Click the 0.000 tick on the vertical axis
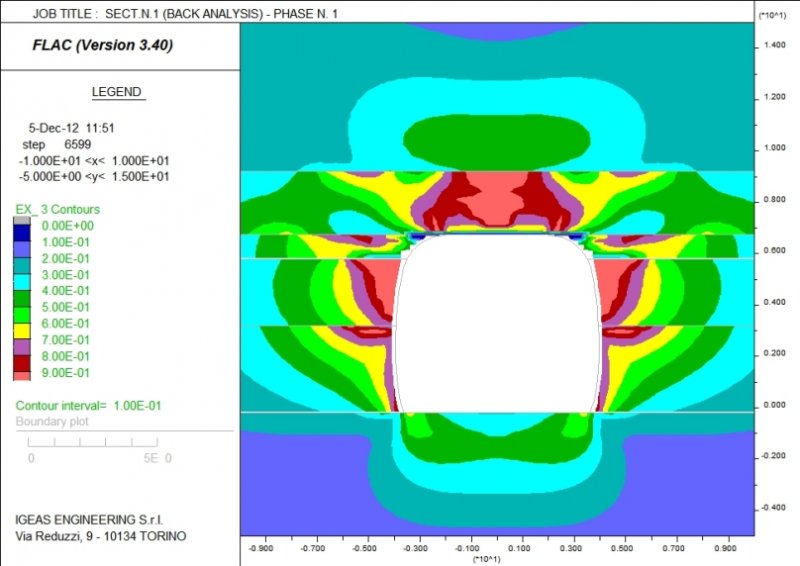 [x=774, y=405]
